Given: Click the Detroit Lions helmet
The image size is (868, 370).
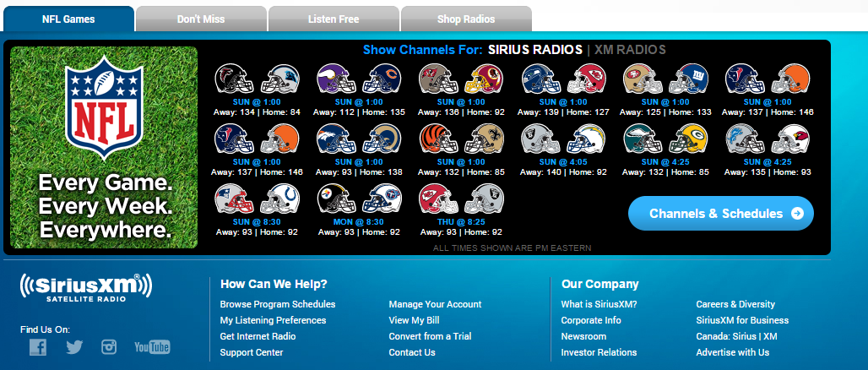Looking at the screenshot, I should tap(745, 139).
